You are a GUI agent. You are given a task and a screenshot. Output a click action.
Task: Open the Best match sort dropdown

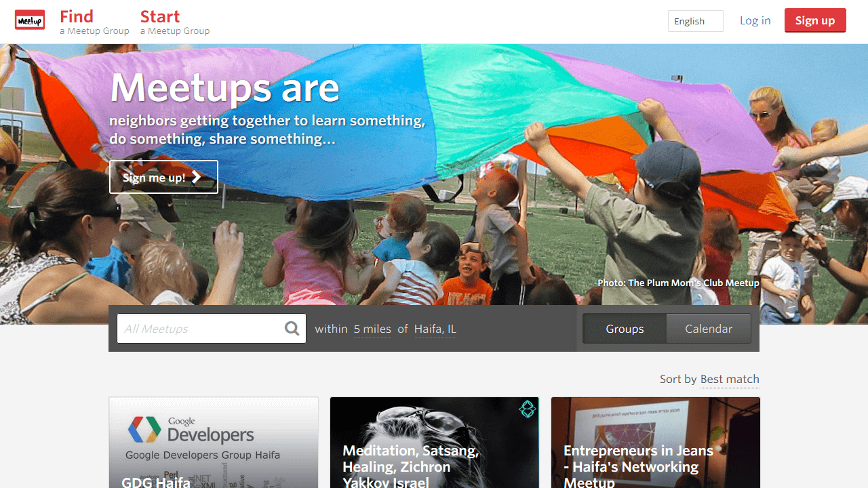(730, 379)
